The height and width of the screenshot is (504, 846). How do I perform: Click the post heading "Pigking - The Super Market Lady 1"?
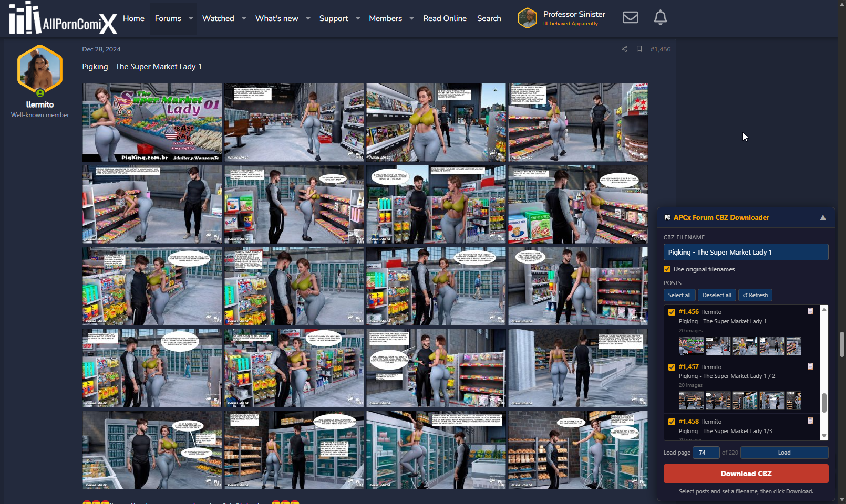tap(142, 67)
